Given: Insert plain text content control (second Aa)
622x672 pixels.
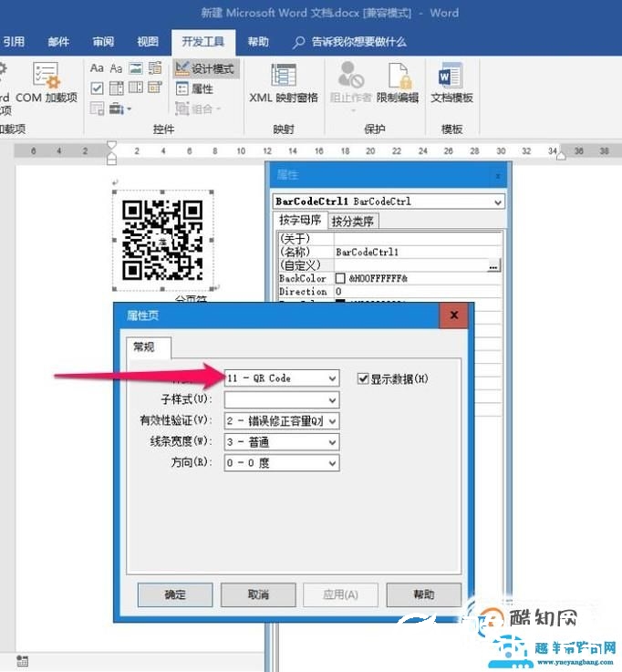Looking at the screenshot, I should coord(116,68).
